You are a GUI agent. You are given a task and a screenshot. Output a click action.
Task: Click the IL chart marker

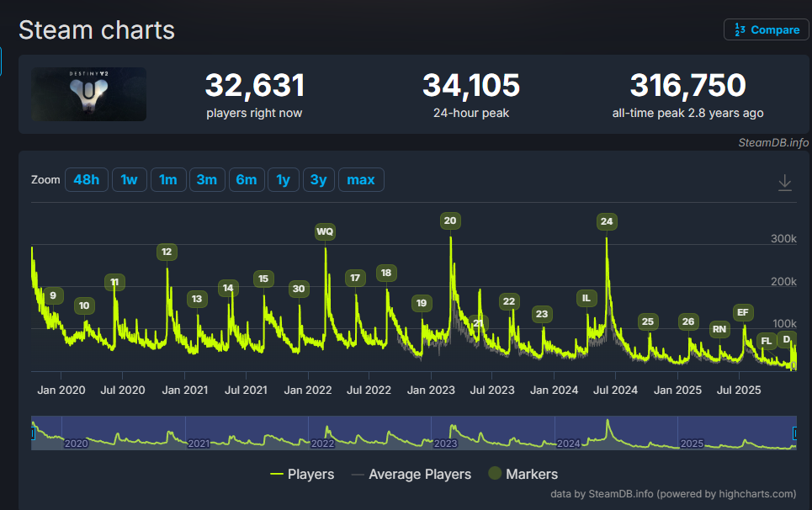click(586, 298)
